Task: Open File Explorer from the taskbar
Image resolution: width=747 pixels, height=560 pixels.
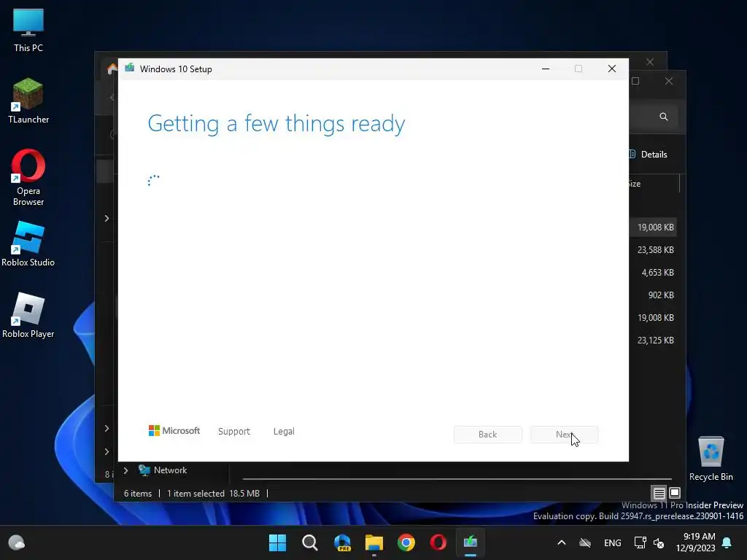Action: pos(374,542)
